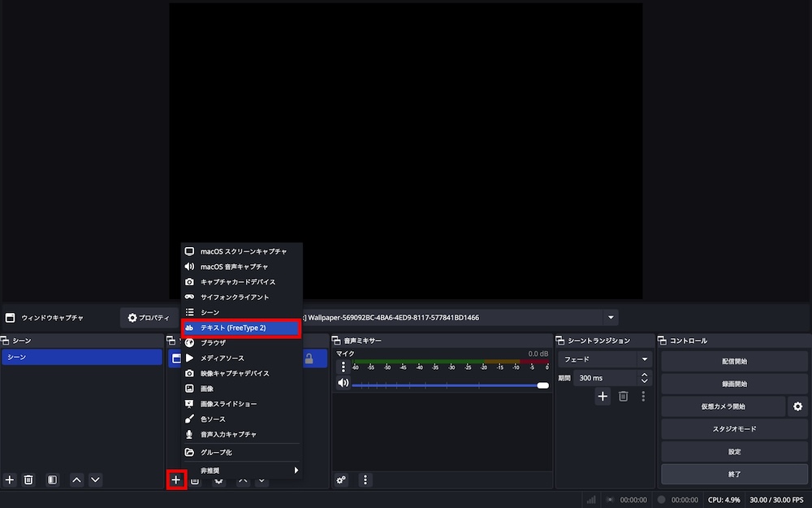This screenshot has height=508, width=812.
Task: Select グループ化 menu entry
Action: click(x=242, y=453)
